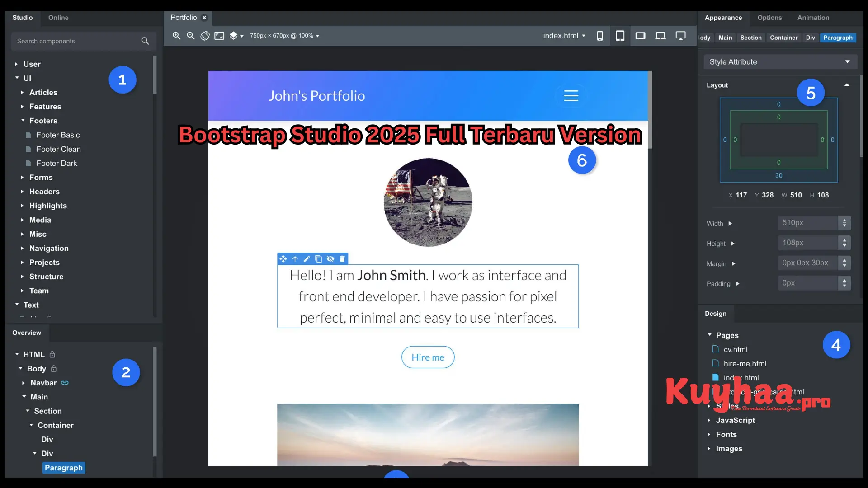Viewport: 868px width, 488px height.
Task: Duplicate the selected paragraph element
Action: point(319,258)
